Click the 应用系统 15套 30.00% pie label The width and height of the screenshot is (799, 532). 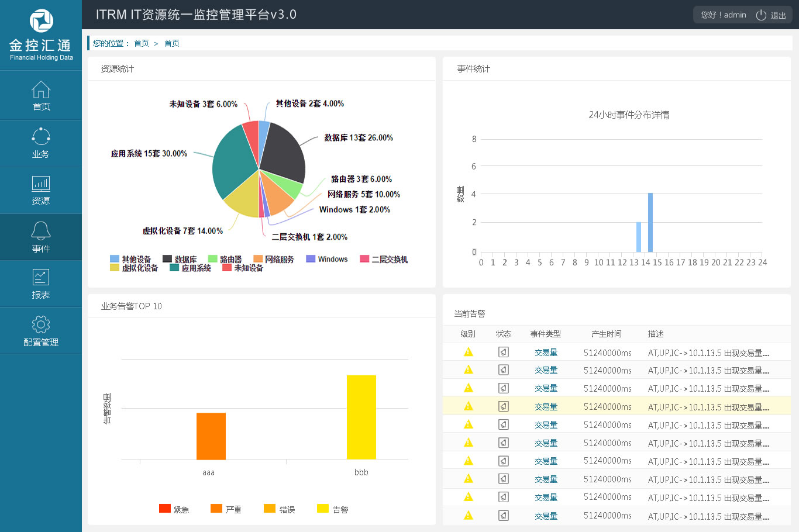[149, 154]
